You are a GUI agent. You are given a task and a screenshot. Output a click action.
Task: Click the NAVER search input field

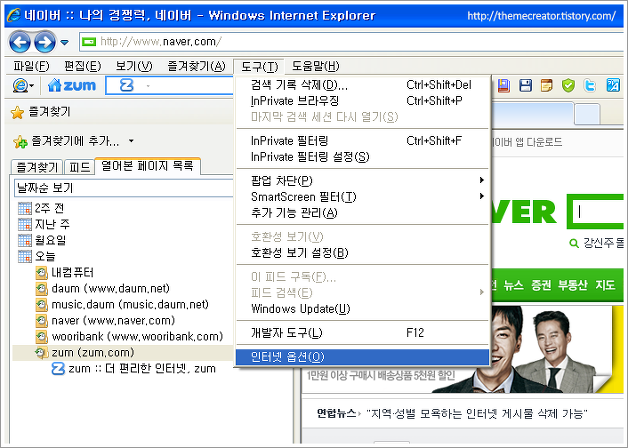[x=597, y=211]
